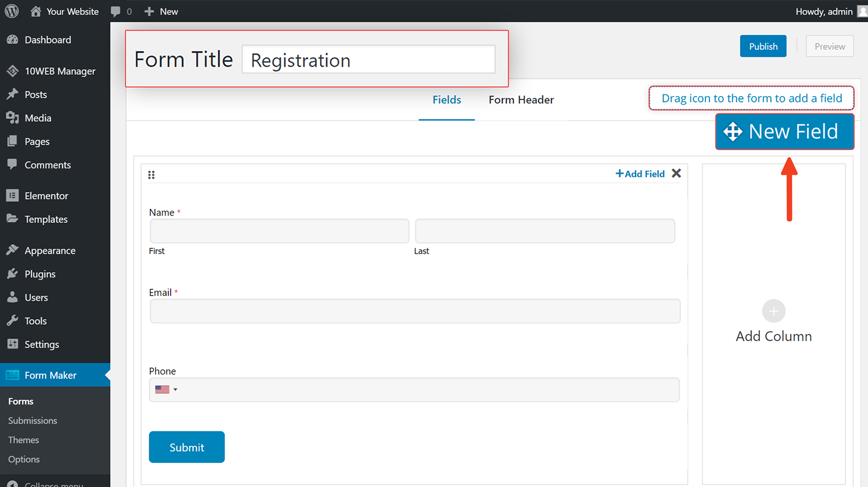Viewport: 868px width, 487px height.
Task: Open the Templates menu label
Action: click(x=46, y=220)
